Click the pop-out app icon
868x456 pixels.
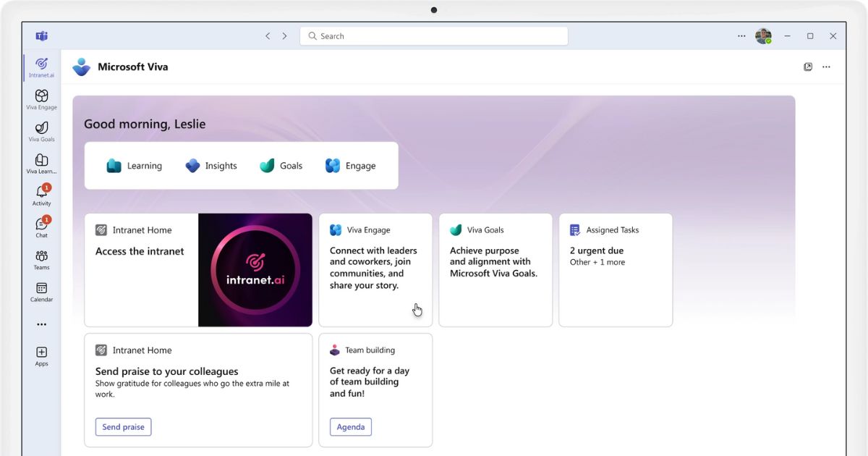[x=808, y=67]
